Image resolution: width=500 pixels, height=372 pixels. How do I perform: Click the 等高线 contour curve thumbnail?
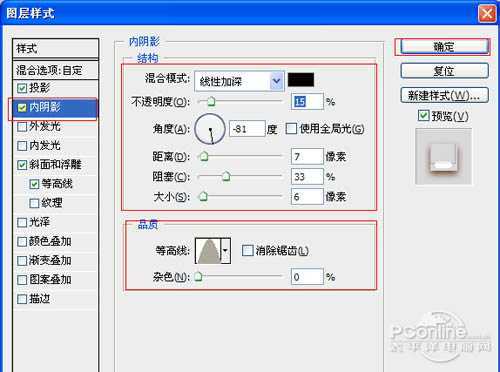pos(209,251)
